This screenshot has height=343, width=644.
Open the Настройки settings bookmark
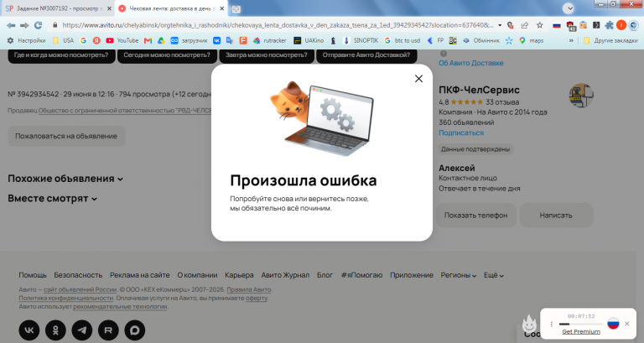coord(26,40)
